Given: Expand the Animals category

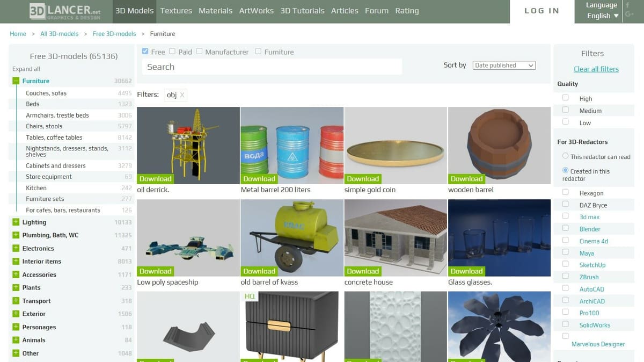Looking at the screenshot, I should click(16, 340).
